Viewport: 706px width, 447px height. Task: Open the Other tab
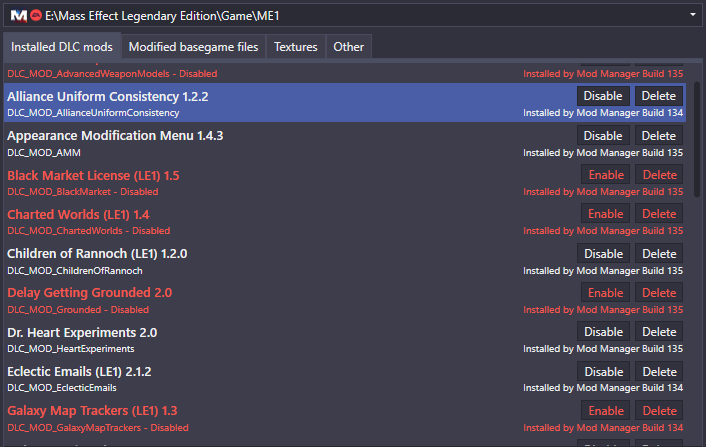[348, 47]
